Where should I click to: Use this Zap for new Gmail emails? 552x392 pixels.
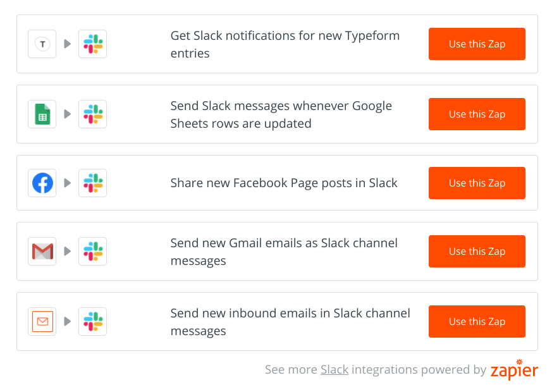click(x=477, y=252)
